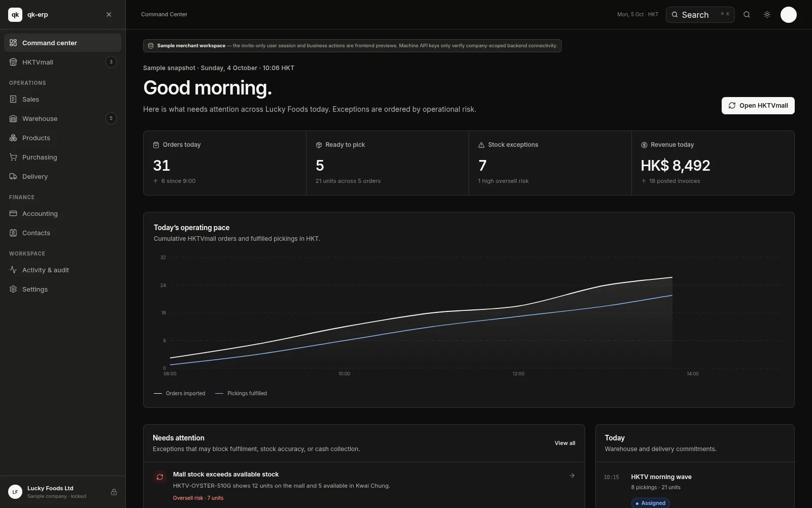Click the Assigned status badge
The width and height of the screenshot is (812, 508).
[650, 503]
